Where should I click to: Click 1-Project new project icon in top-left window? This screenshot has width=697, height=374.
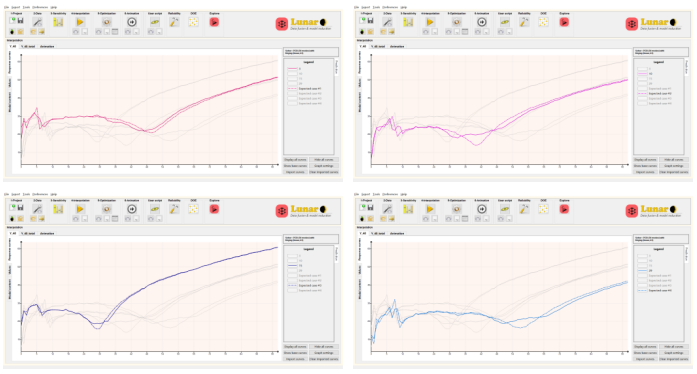coord(12,21)
